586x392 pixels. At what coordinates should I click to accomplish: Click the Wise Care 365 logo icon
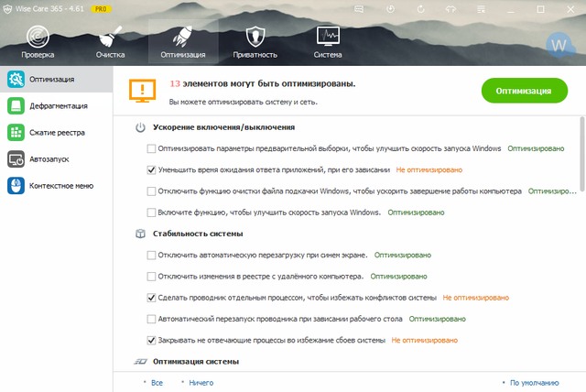(x=7, y=9)
